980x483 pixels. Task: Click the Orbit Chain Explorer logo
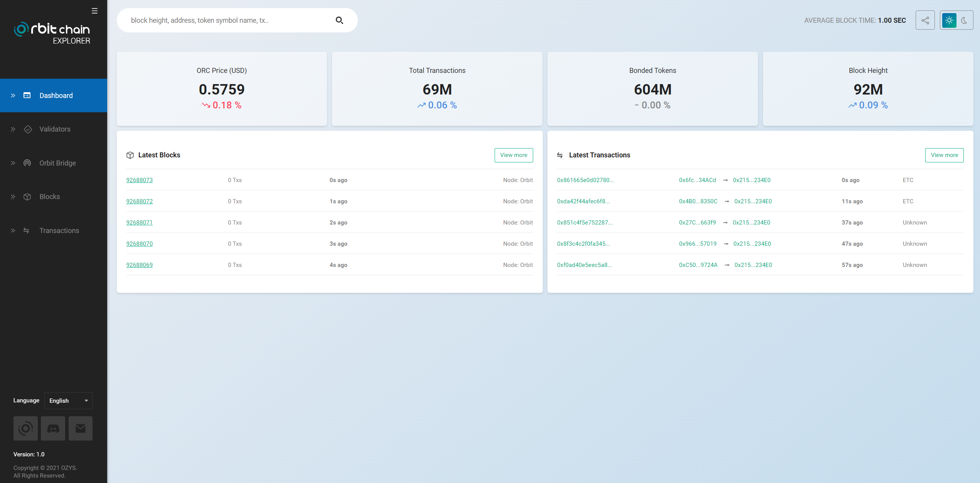(x=52, y=33)
